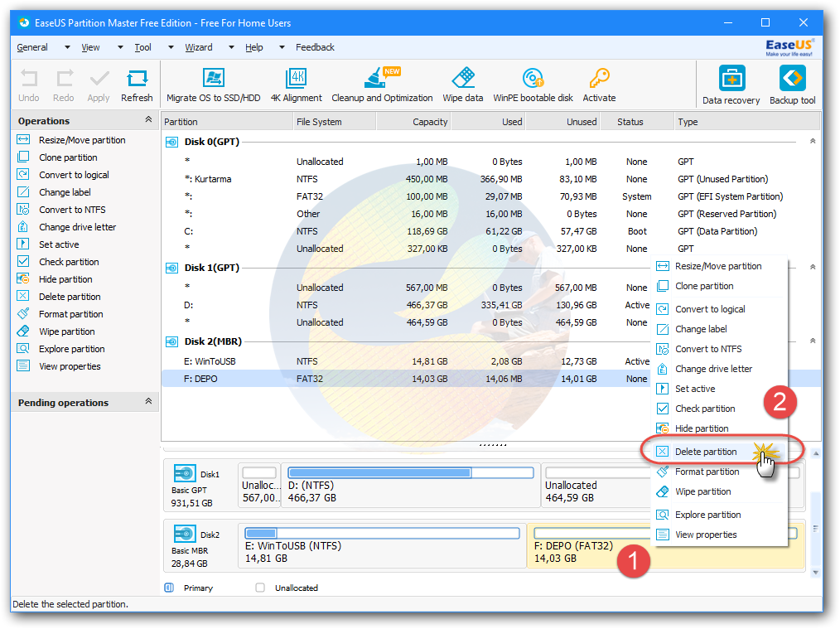
Task: Select the E: WinToUSB partition row
Action: click(406, 361)
